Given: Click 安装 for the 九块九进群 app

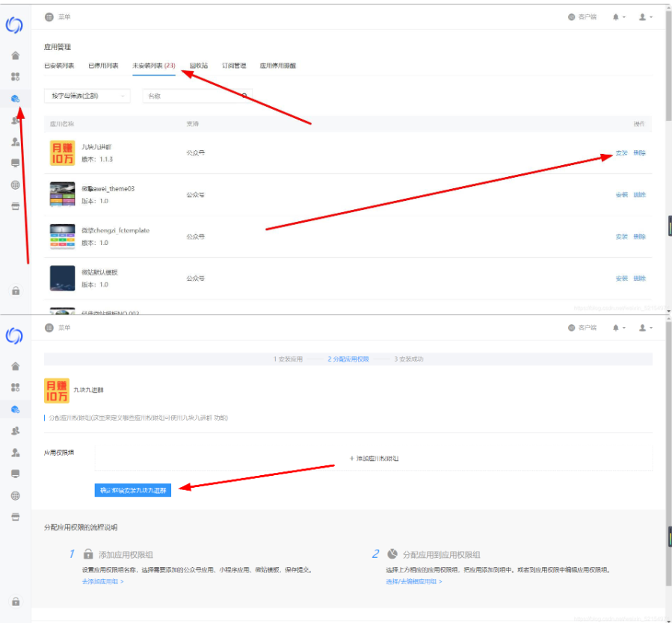Looking at the screenshot, I should 621,153.
